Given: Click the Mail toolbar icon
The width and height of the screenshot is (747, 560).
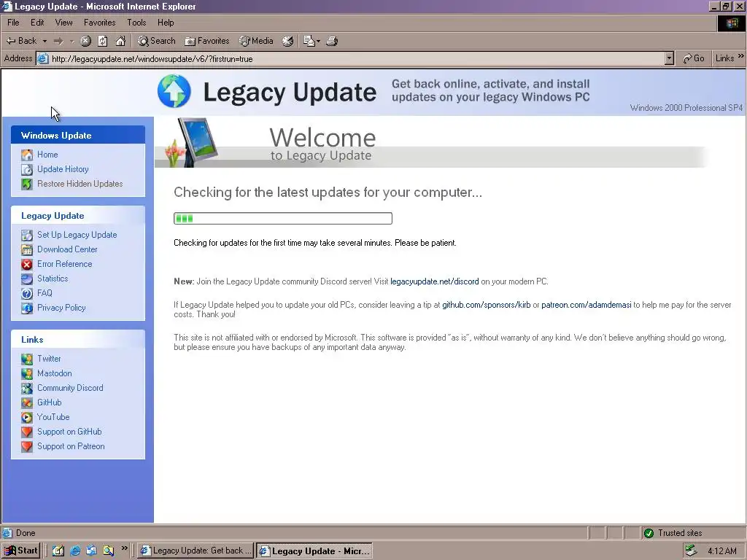Looking at the screenshot, I should pyautogui.click(x=309, y=41).
